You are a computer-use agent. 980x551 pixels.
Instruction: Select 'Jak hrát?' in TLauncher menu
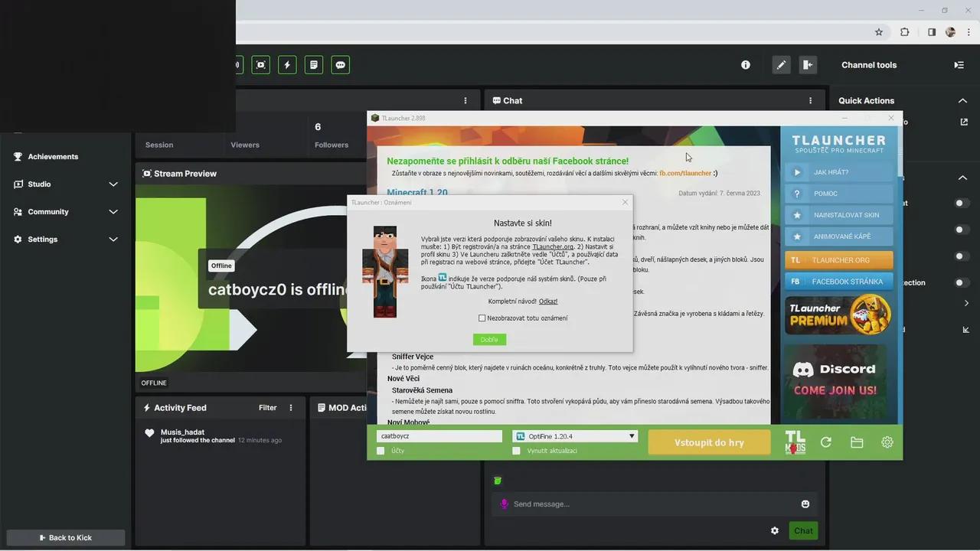(838, 172)
